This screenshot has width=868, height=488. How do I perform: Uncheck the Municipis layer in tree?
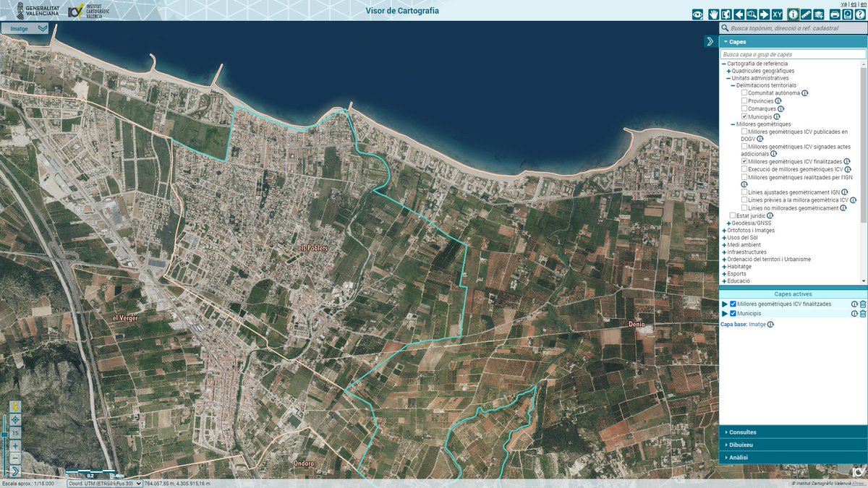tap(744, 116)
